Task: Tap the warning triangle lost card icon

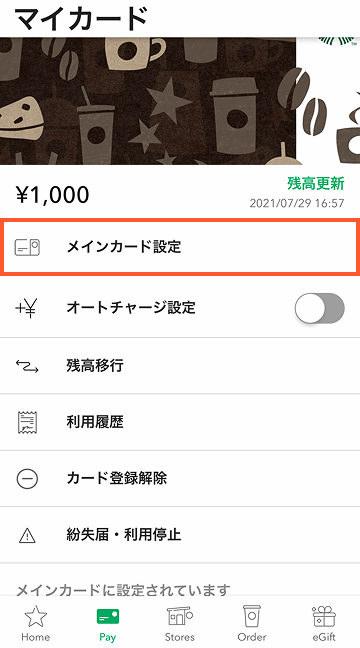Action: click(x=27, y=536)
